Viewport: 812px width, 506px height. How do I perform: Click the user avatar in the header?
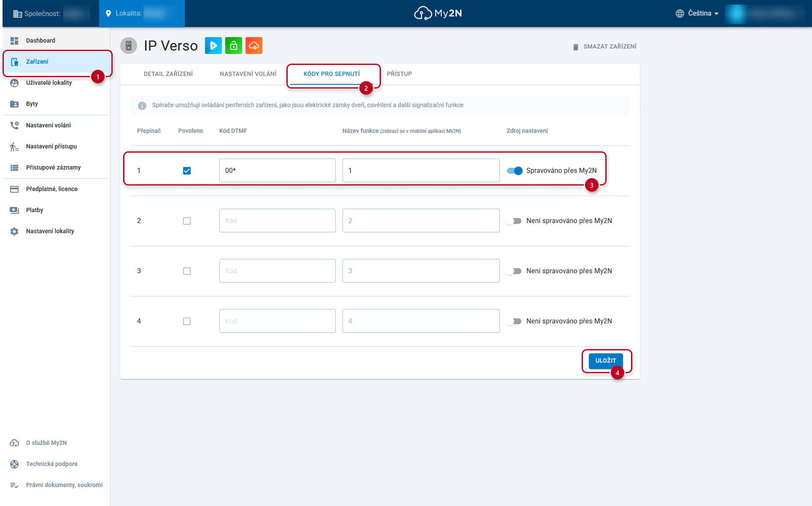point(736,13)
